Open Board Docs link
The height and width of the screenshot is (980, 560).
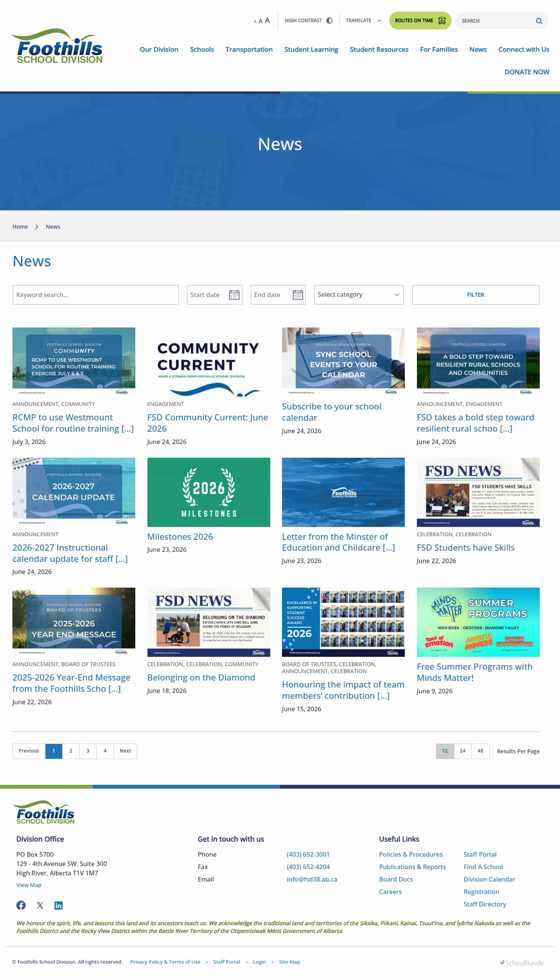click(396, 879)
